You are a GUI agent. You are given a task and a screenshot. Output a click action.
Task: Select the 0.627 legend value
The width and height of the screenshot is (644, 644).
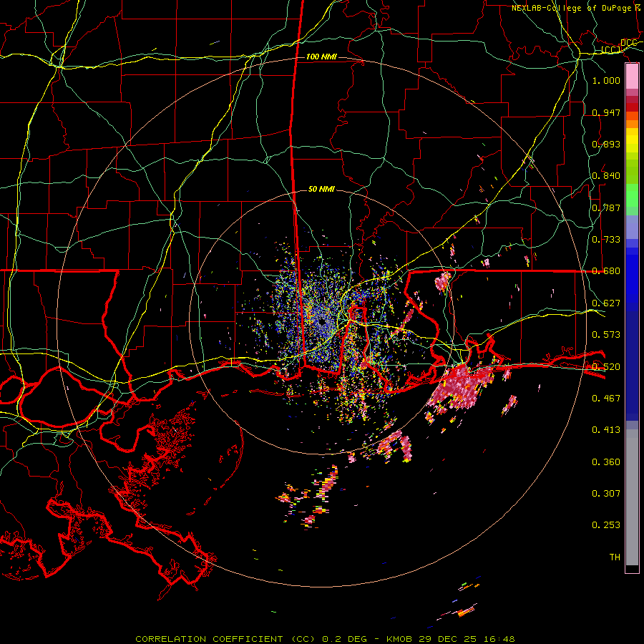click(606, 303)
